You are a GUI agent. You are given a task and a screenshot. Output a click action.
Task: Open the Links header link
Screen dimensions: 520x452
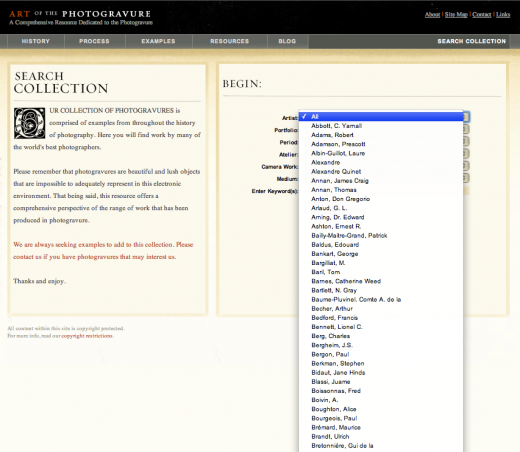(503, 14)
